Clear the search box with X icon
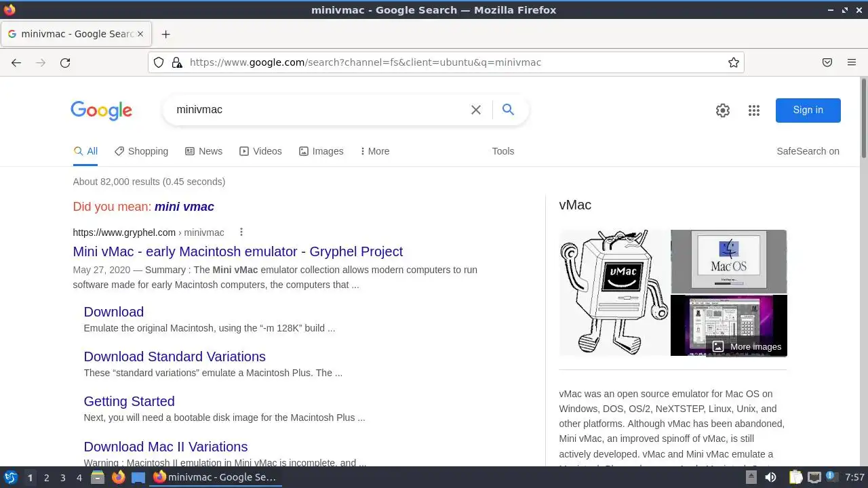 [476, 110]
